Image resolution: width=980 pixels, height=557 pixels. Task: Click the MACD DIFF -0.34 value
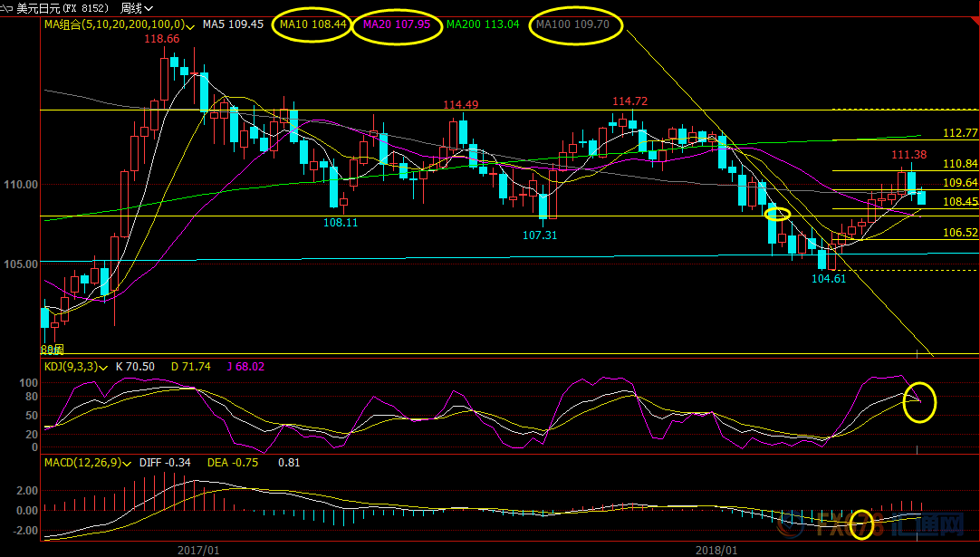(x=166, y=464)
